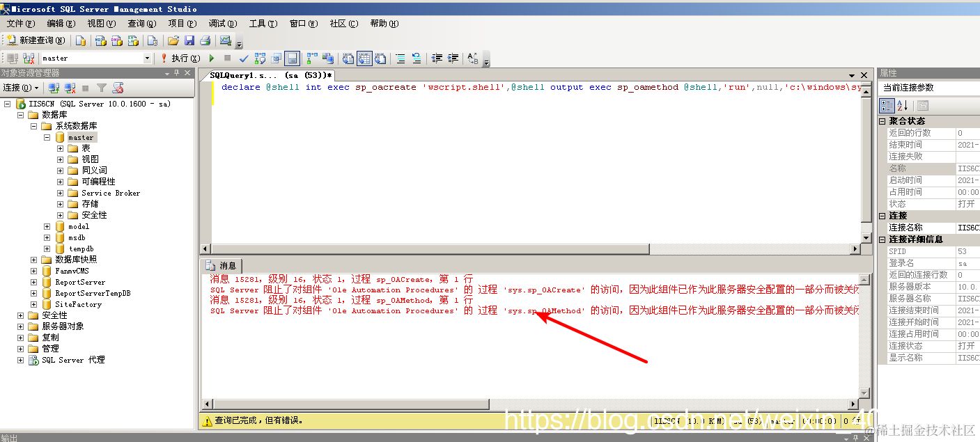980x442 pixels.
Task: Collapse the 系统数据库 folder node
Action: [34, 126]
